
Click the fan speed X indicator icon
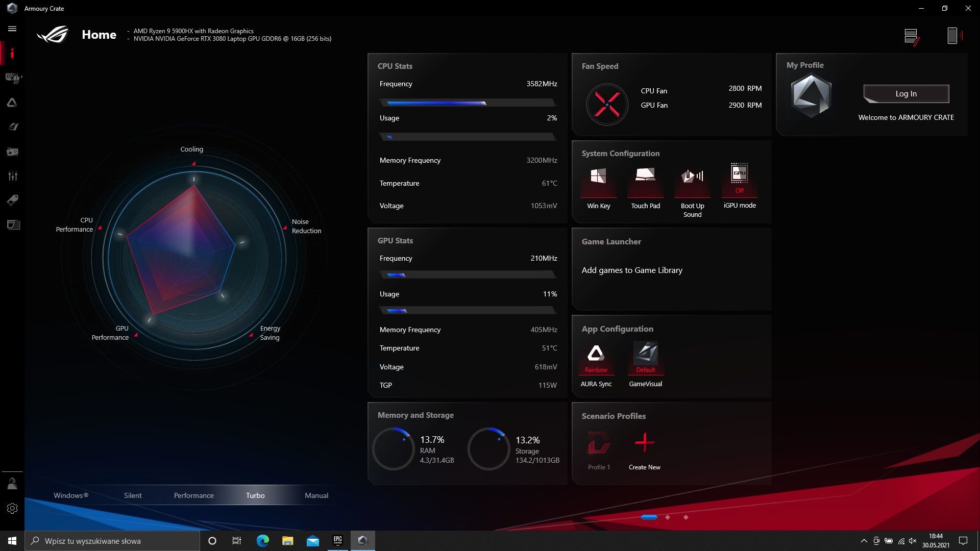click(x=607, y=104)
